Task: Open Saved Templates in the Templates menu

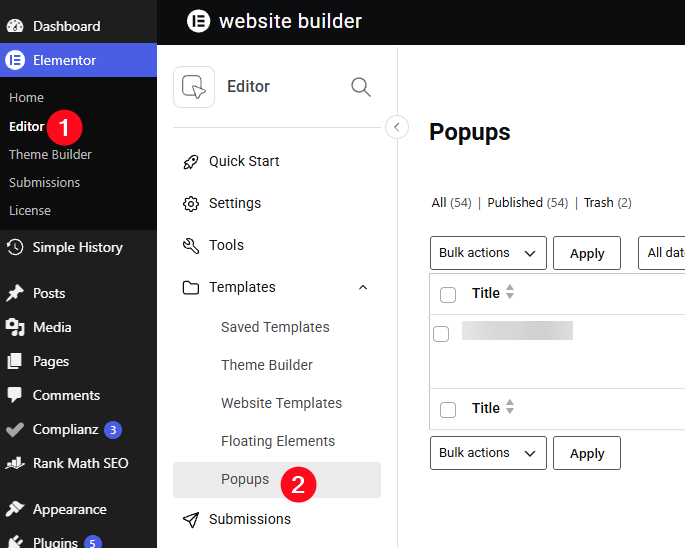Action: pyautogui.click(x=275, y=327)
